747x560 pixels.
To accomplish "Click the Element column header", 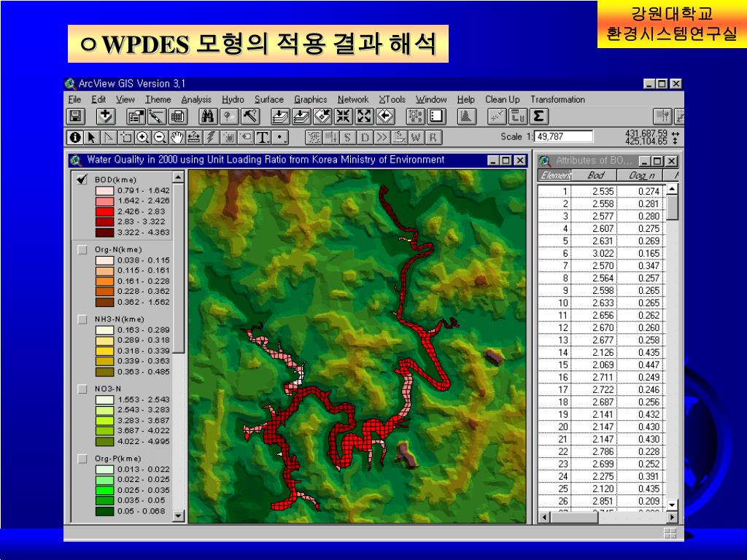I will pyautogui.click(x=554, y=175).
